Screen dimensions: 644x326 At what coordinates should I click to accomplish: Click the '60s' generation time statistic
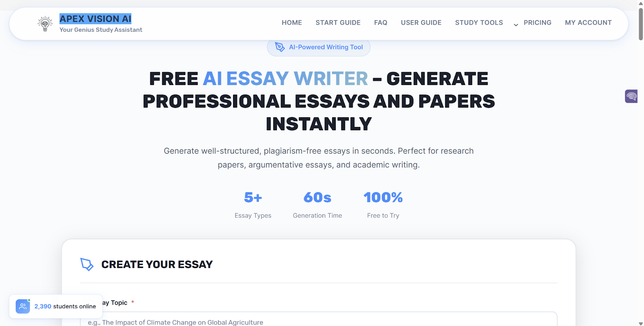pyautogui.click(x=318, y=197)
